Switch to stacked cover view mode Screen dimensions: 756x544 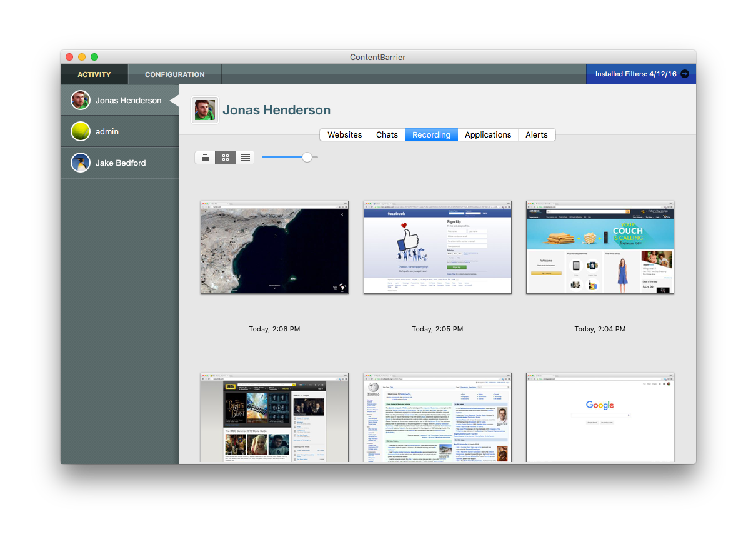coord(205,158)
